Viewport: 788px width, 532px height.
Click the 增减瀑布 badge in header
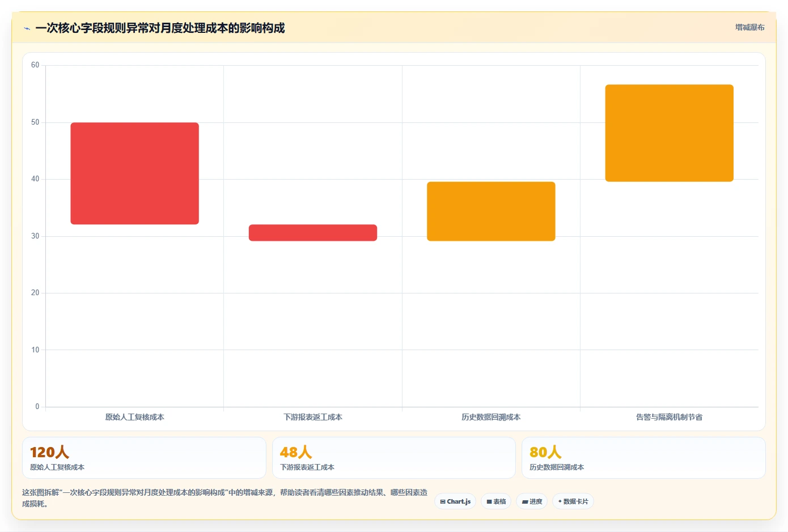[749, 27]
